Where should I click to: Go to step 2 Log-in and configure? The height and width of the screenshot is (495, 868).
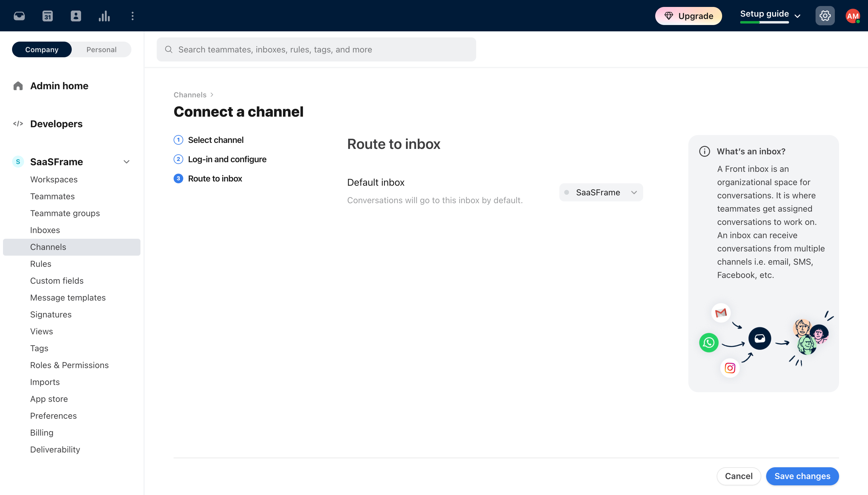click(220, 159)
